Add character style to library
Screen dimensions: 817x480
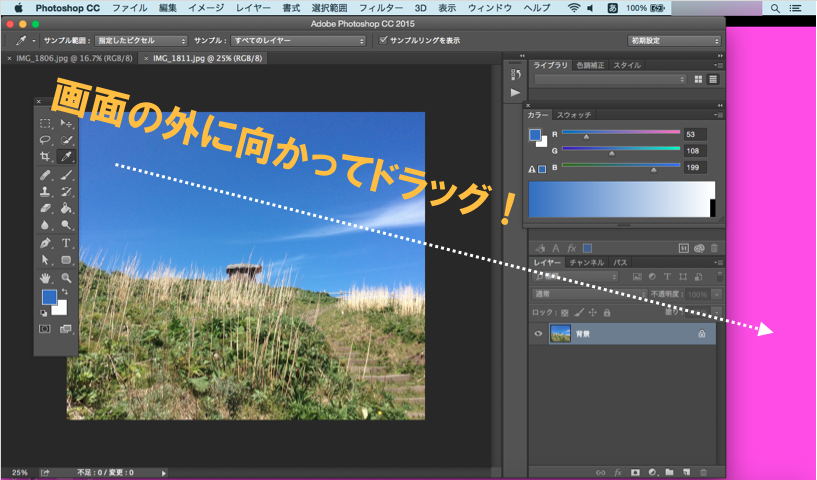(556, 249)
